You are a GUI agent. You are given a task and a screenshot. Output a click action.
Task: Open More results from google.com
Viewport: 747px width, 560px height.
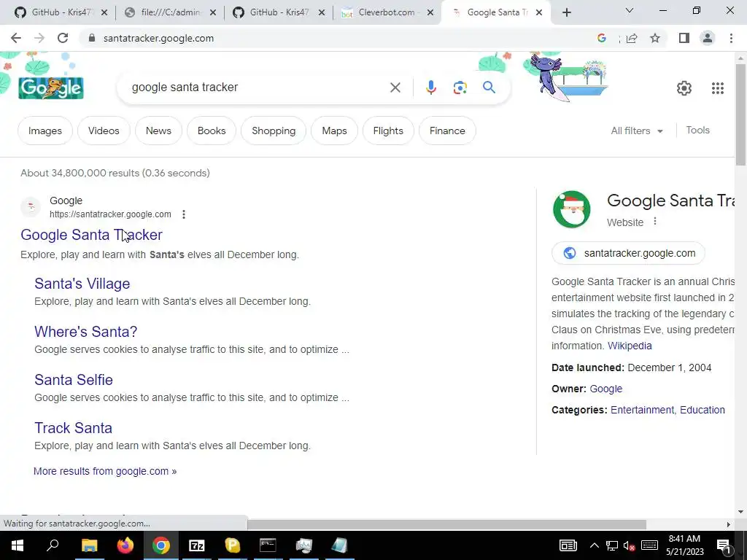click(x=105, y=471)
